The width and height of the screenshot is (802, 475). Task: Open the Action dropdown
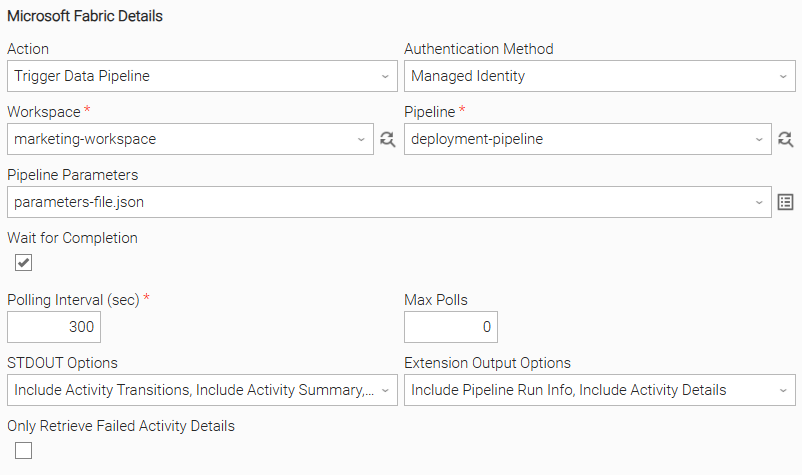pyautogui.click(x=202, y=76)
